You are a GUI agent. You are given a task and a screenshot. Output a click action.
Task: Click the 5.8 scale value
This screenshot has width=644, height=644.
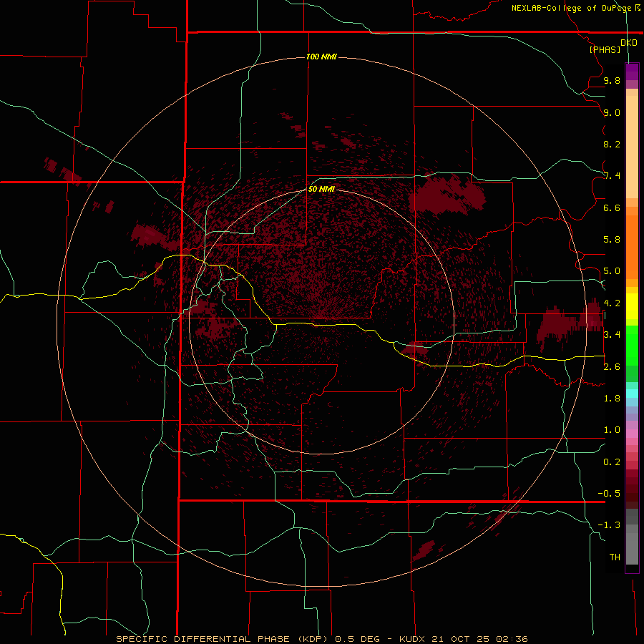tap(612, 240)
